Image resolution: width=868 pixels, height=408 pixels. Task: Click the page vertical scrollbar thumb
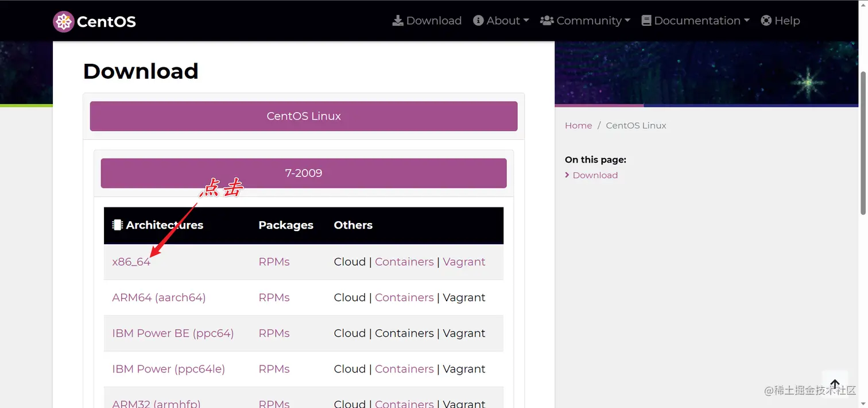pyautogui.click(x=863, y=143)
